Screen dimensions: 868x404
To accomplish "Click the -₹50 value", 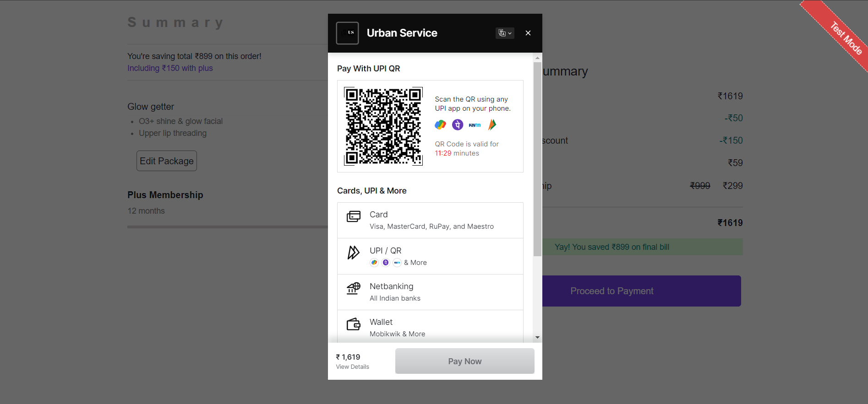I will pyautogui.click(x=734, y=118).
